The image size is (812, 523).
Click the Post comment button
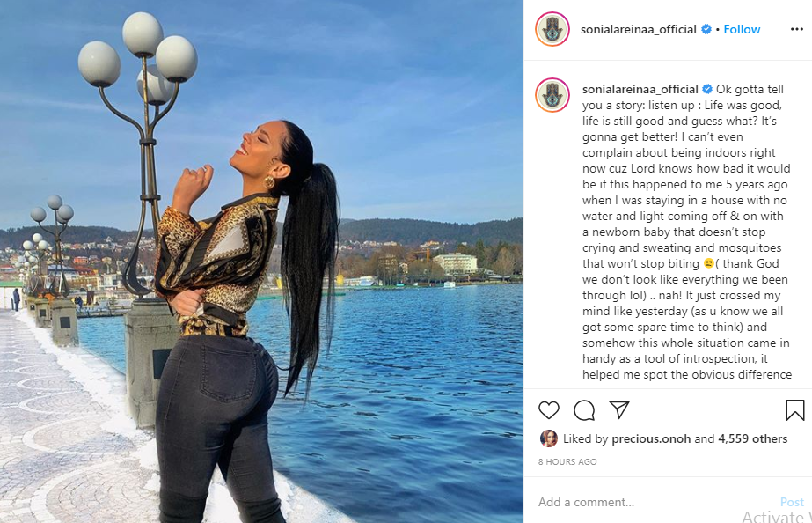792,502
